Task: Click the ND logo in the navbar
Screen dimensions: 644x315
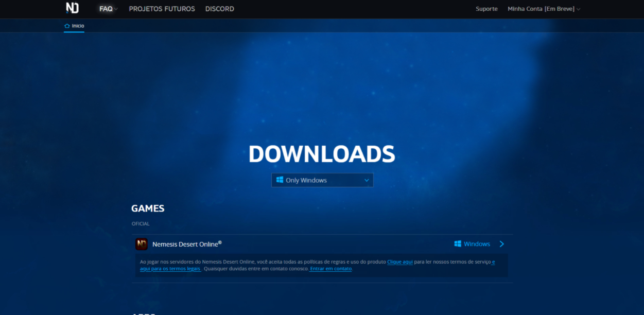Action: [72, 8]
